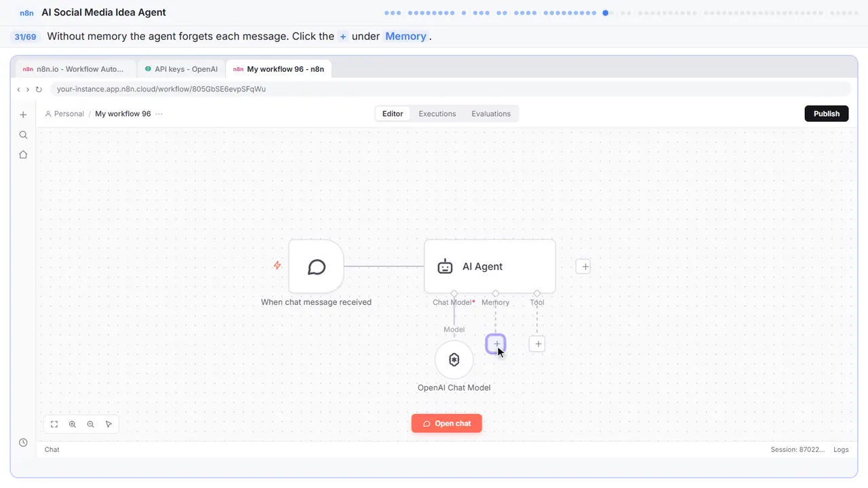Add a node after the AI Agent
The image size is (868, 488).
[585, 266]
